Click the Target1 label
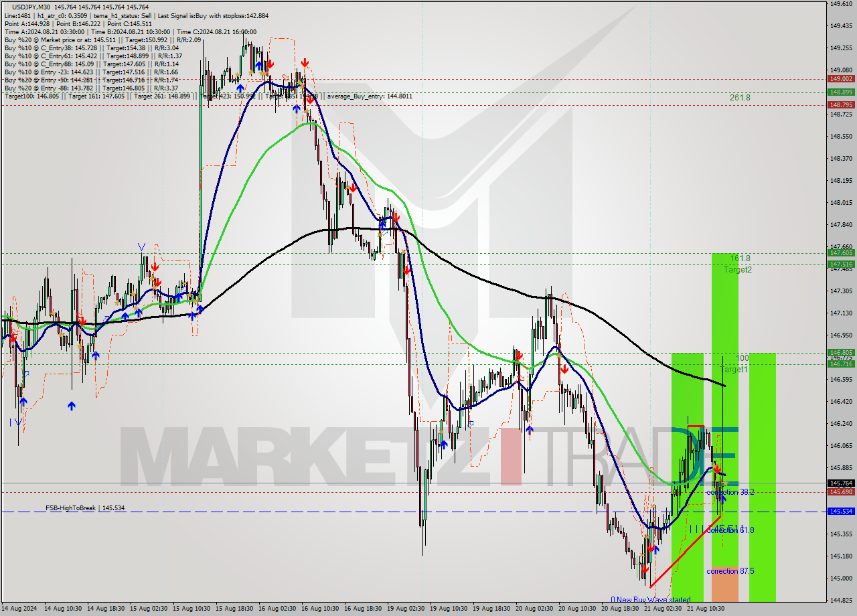This screenshot has width=857, height=616. click(x=734, y=370)
